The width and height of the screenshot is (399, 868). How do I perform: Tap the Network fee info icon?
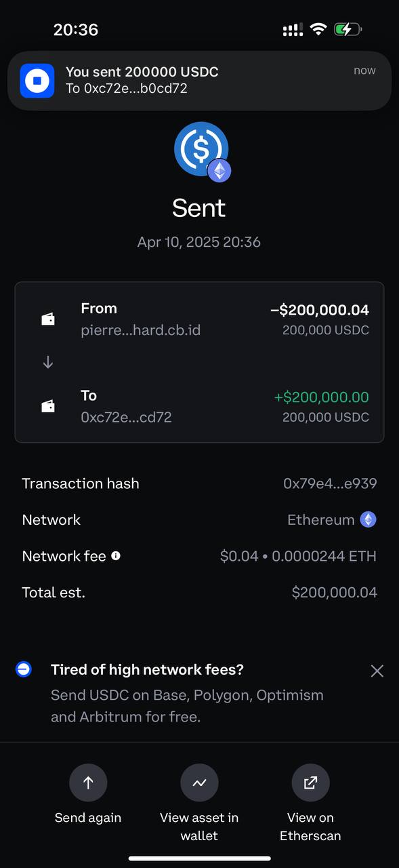pos(116,555)
